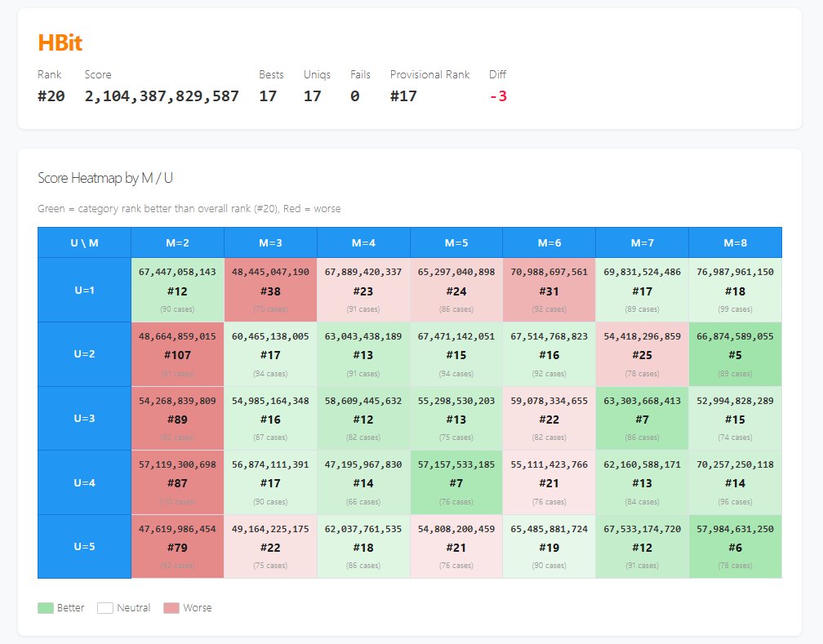The image size is (823, 644).
Task: Click the cell with score 62,160,588,171
Action: pos(642,482)
